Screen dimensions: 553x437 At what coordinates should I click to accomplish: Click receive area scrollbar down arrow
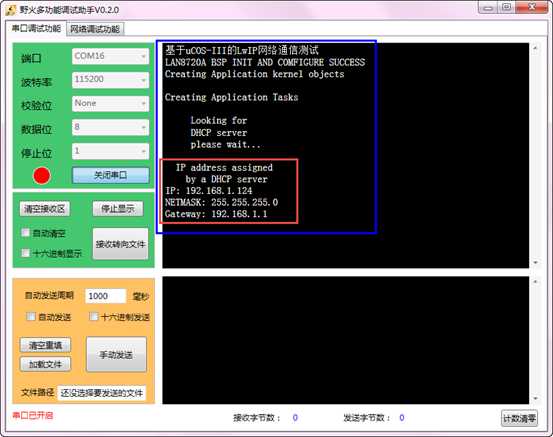pyautogui.click(x=535, y=263)
